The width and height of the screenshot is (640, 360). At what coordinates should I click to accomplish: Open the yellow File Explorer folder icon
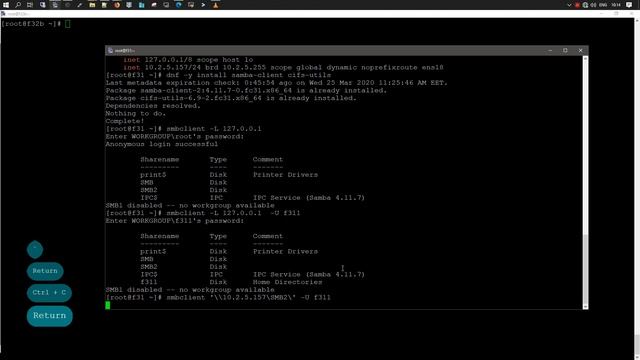click(x=92, y=5)
